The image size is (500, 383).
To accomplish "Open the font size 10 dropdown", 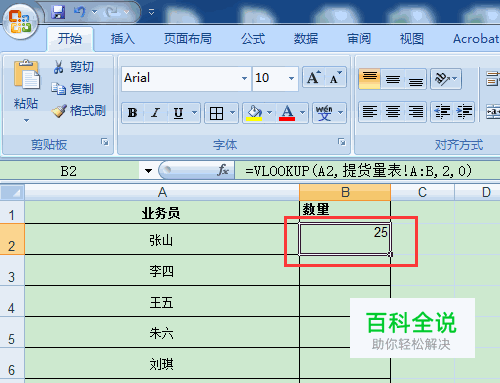I will [x=291, y=78].
